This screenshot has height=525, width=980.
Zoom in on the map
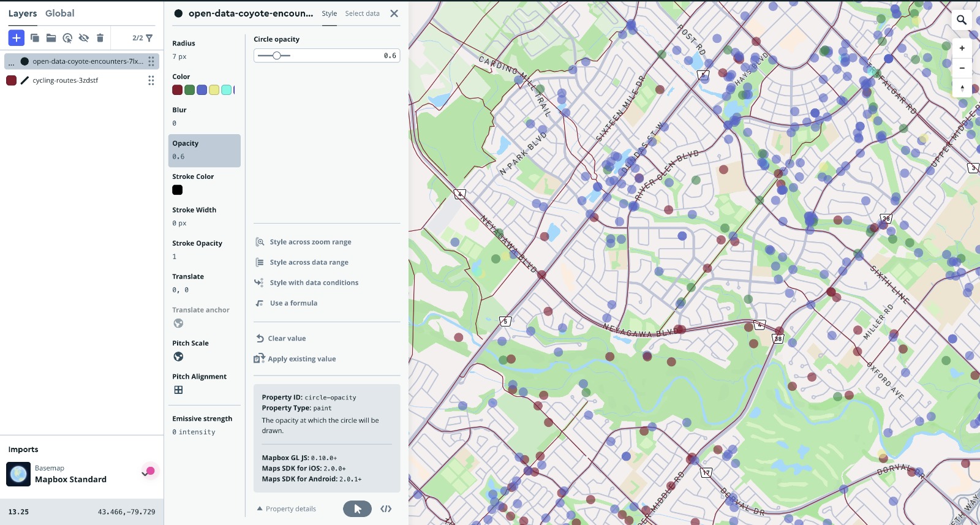962,48
